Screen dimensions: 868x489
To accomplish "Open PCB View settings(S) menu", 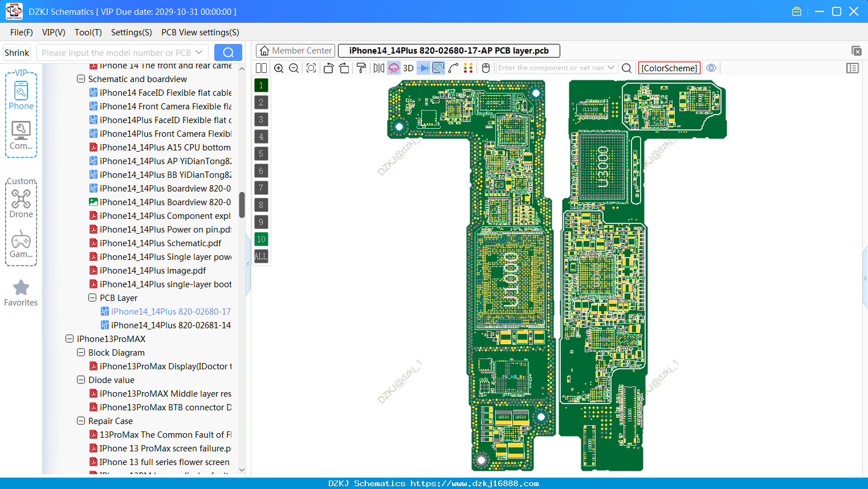I will pyautogui.click(x=200, y=32).
